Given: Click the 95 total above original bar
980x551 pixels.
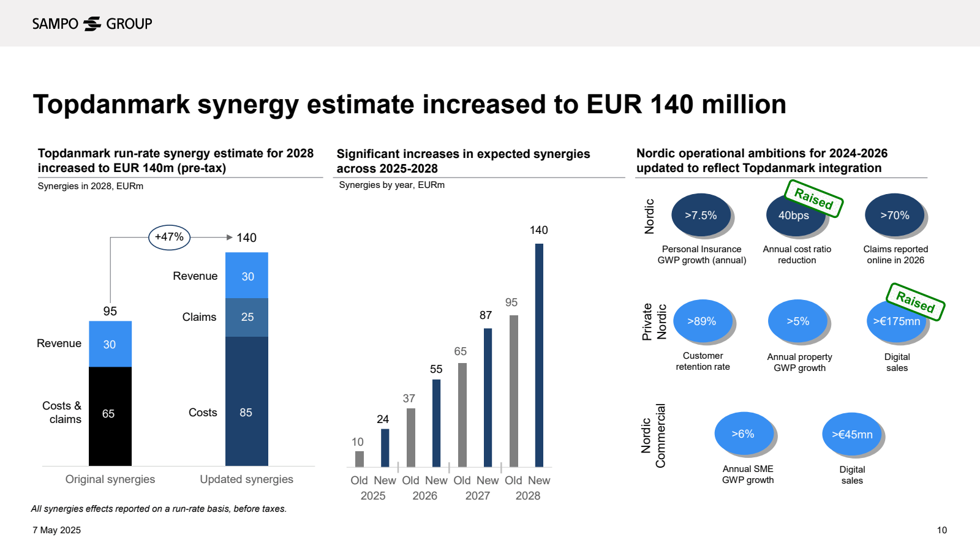Looking at the screenshot, I should coord(110,311).
